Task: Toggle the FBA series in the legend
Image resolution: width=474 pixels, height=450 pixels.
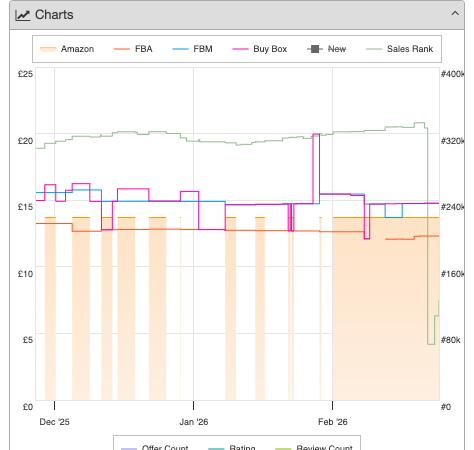Action: coord(133,49)
